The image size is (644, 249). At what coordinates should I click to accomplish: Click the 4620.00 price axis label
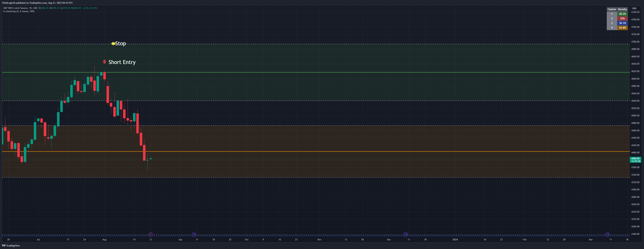click(635, 71)
